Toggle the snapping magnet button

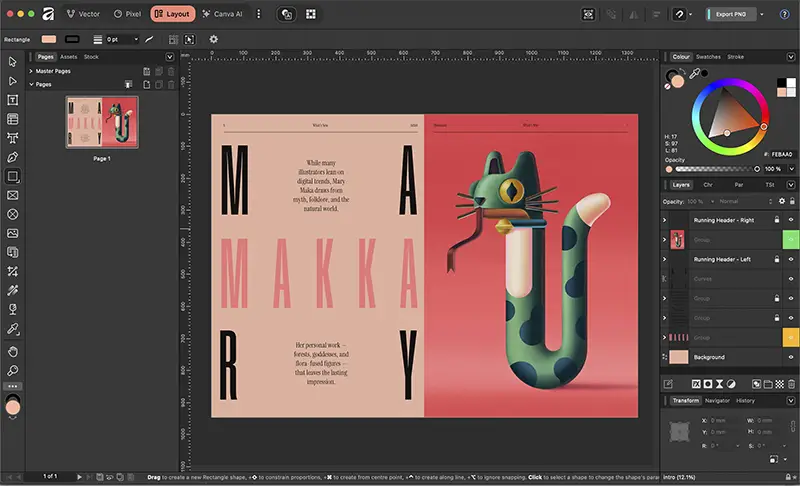679,14
